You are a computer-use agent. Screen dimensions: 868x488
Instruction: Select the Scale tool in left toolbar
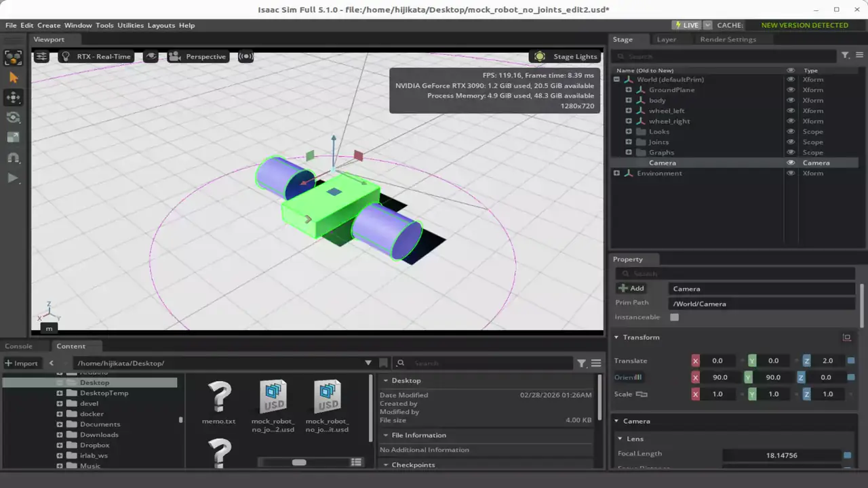coord(13,138)
